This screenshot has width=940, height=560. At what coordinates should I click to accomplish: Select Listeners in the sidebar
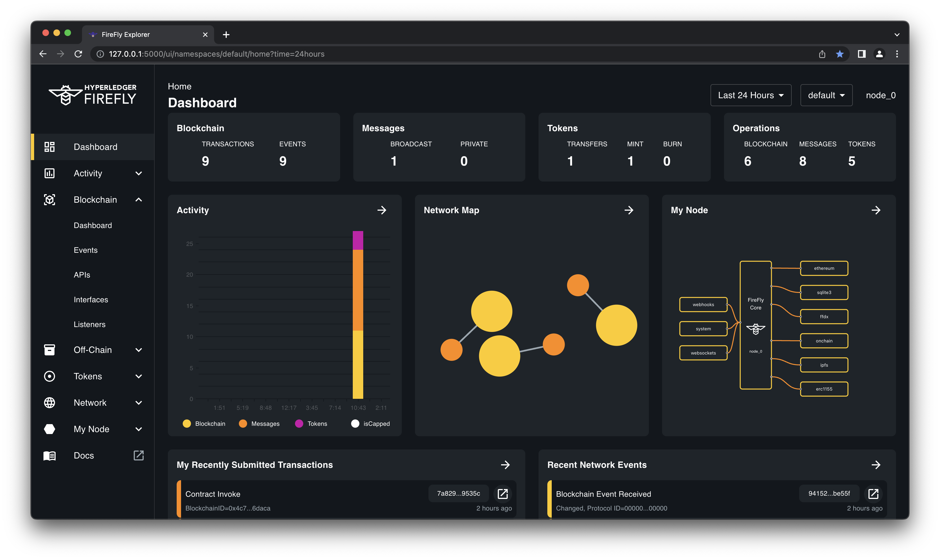point(89,325)
